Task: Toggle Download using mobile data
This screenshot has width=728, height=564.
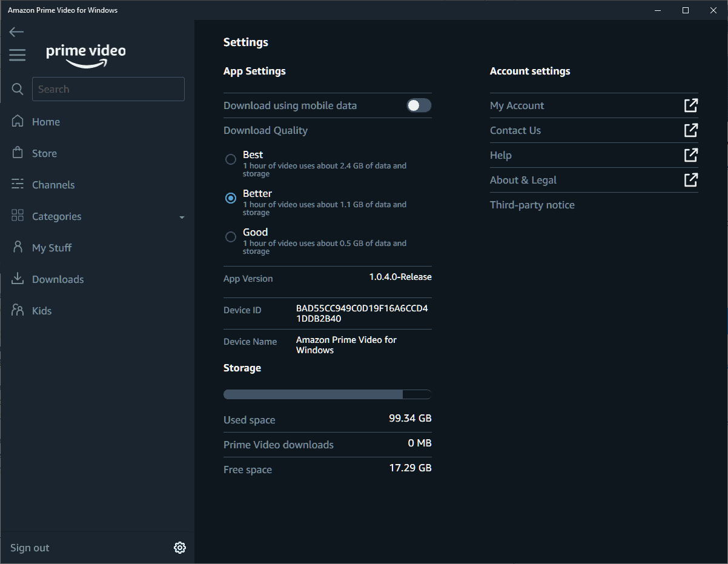Action: (x=418, y=105)
